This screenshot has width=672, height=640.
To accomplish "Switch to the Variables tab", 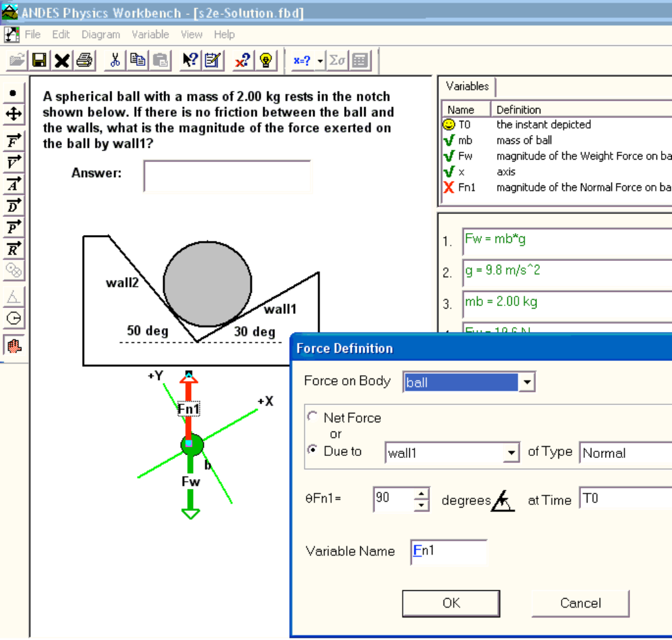I will pos(467,86).
